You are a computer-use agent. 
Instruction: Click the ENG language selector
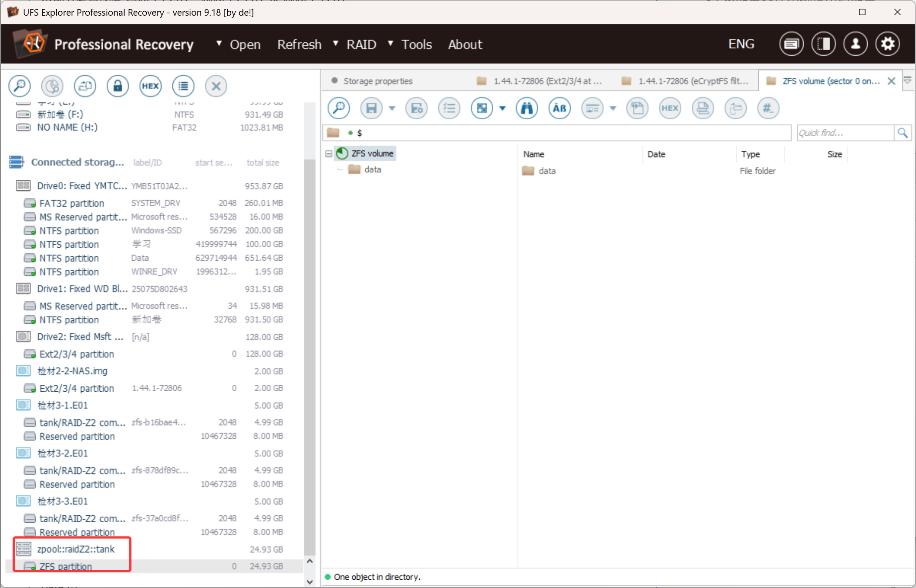(x=741, y=44)
